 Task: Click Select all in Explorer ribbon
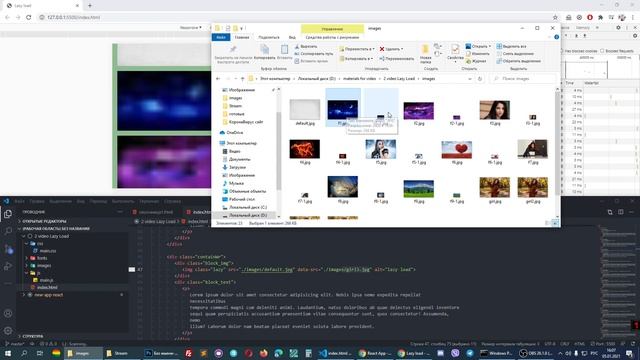(x=511, y=47)
